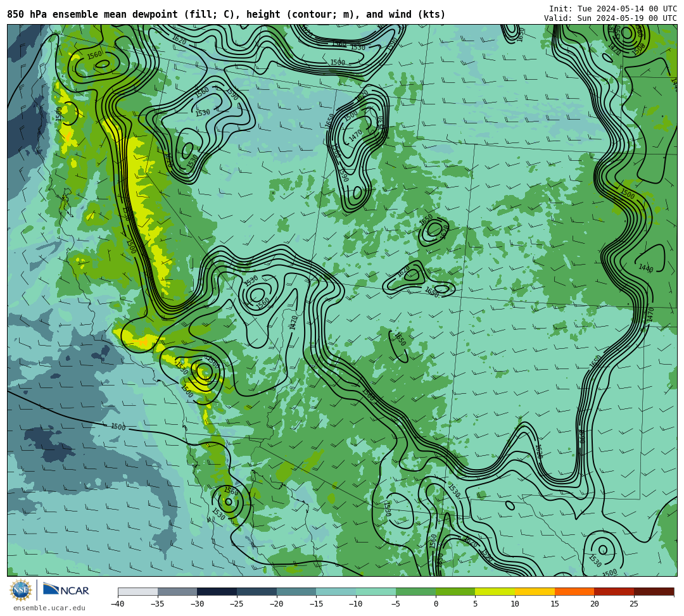Click the teal swatch between -20 and -15
This screenshot has width=684, height=616.
tap(296, 591)
